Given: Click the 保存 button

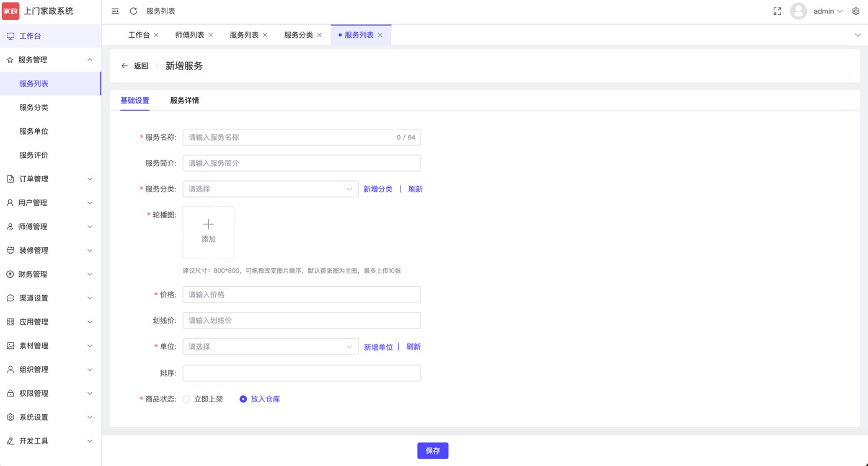Looking at the screenshot, I should pyautogui.click(x=433, y=451).
